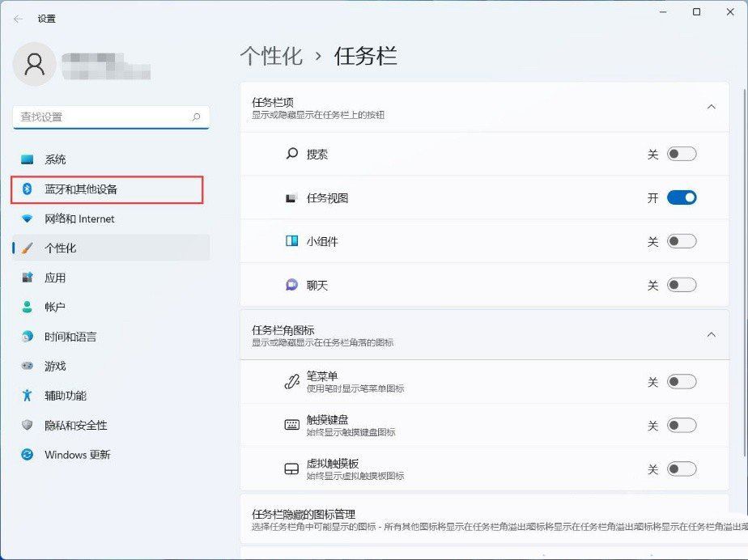Click the Windows 更新 icon
This screenshot has height=560, width=748.
[28, 455]
